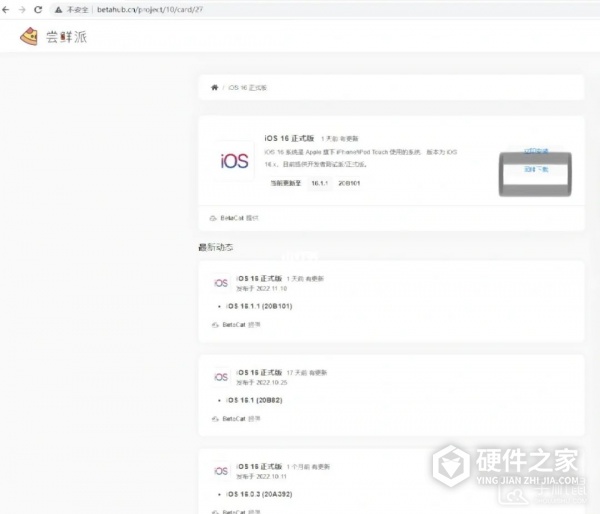Image resolution: width=600 pixels, height=514 pixels.
Task: Click the 立即安装 link
Action: coord(536,151)
